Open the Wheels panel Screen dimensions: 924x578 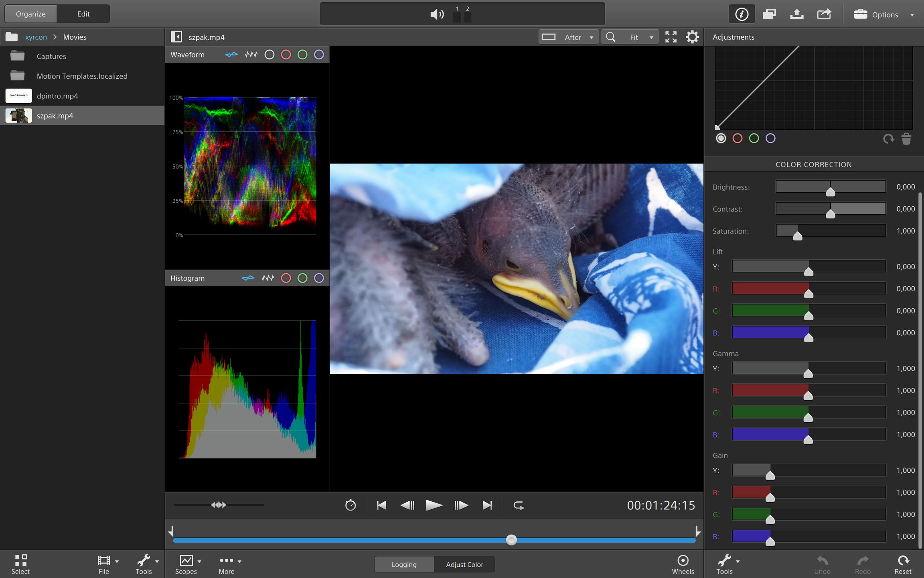coord(683,564)
